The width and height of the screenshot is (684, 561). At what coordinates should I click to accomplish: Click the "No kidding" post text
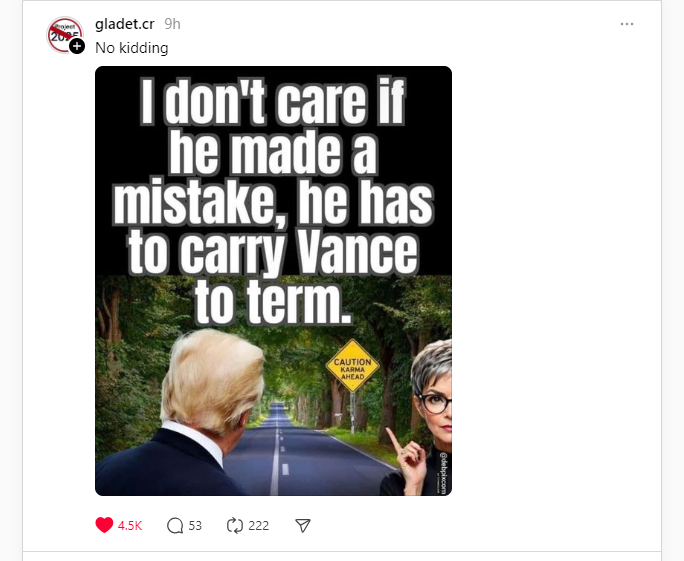(131, 48)
